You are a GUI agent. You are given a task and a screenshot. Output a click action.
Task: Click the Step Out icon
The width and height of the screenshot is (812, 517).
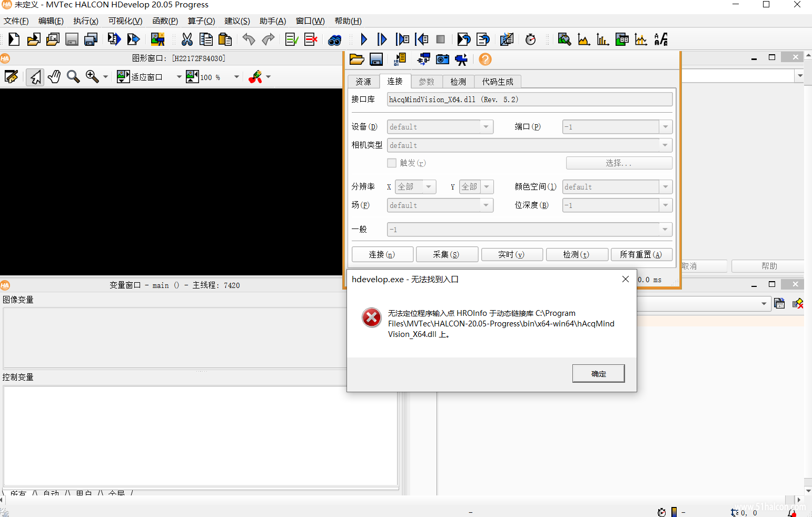[422, 39]
